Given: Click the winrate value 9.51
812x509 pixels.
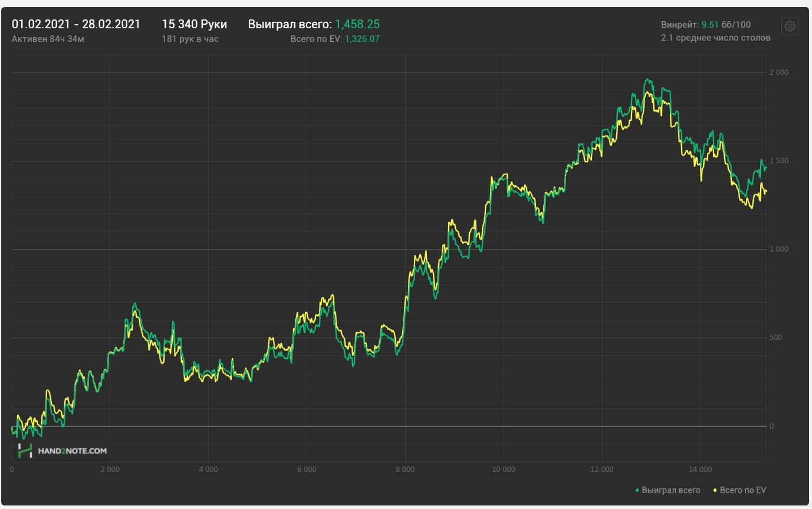Looking at the screenshot, I should click(710, 25).
